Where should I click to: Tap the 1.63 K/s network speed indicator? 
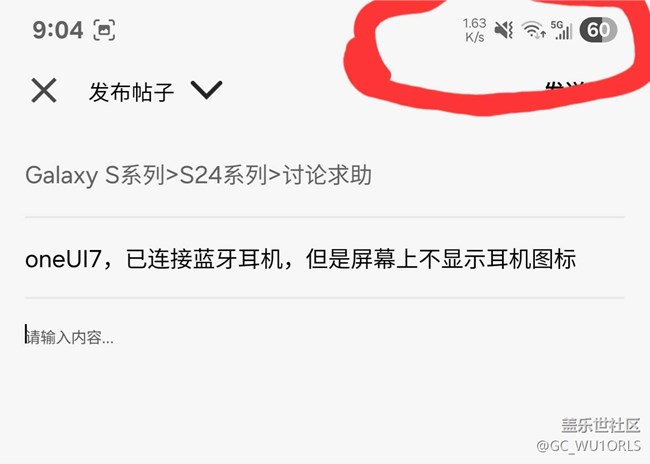[x=475, y=30]
